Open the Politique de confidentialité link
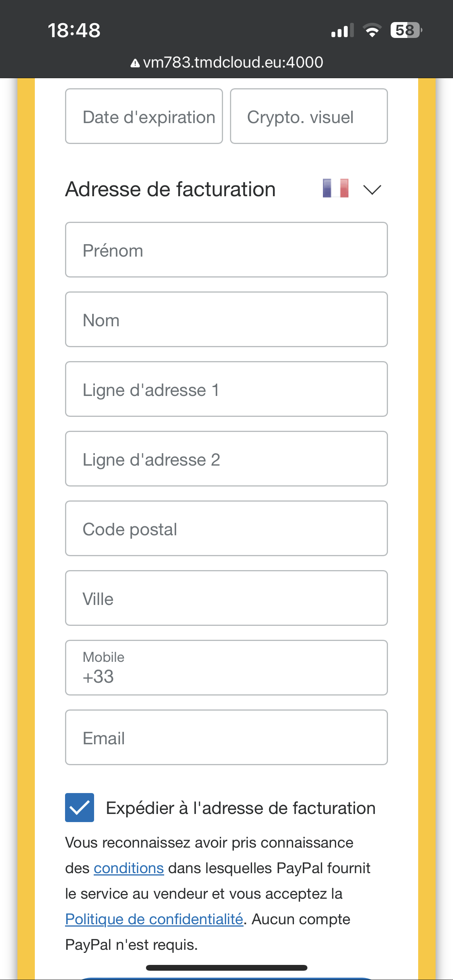The width and height of the screenshot is (453, 980). click(x=154, y=919)
